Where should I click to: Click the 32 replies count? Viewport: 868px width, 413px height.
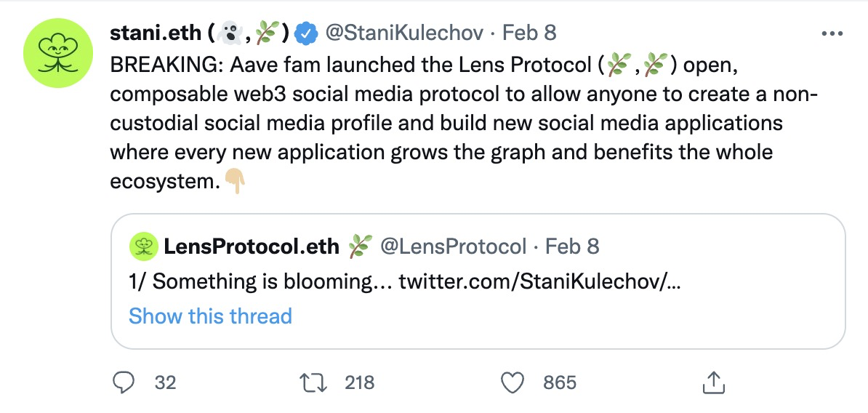[166, 382]
